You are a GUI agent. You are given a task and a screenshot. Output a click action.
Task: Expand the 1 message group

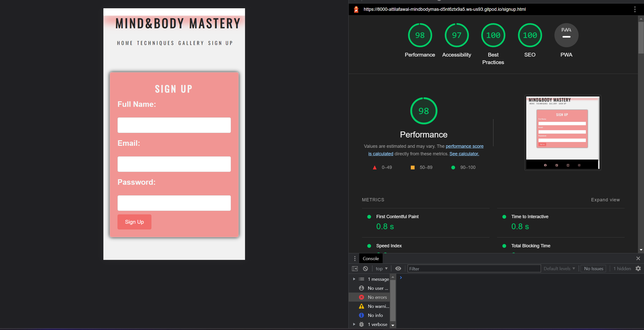(354, 279)
